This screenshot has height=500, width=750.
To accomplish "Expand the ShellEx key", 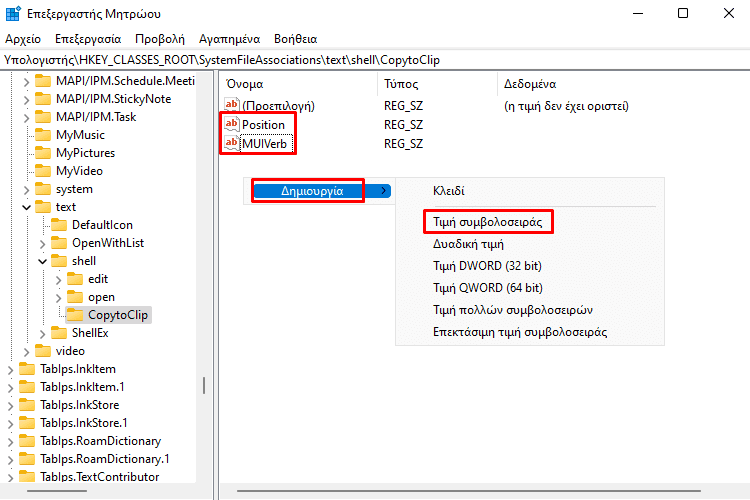I will click(x=43, y=334).
